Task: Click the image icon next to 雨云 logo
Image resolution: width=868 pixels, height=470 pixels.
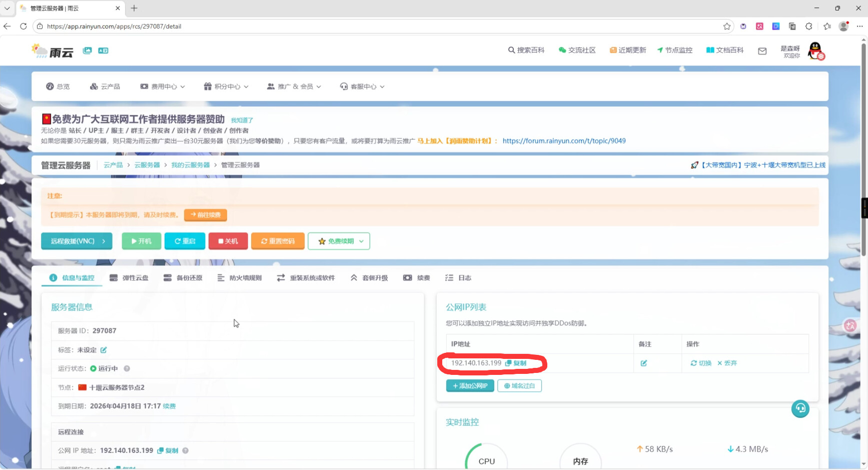Action: [88, 51]
